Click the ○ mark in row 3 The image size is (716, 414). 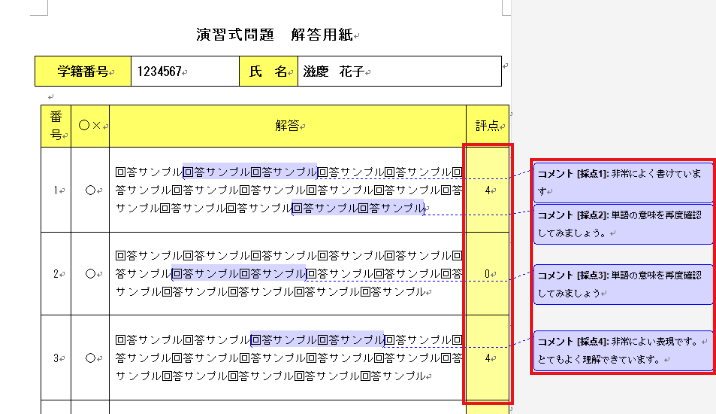point(90,357)
